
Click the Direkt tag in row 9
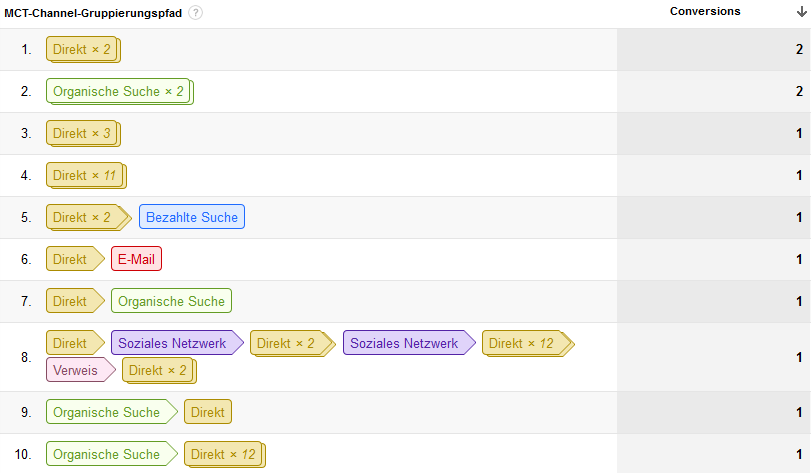pyautogui.click(x=208, y=412)
